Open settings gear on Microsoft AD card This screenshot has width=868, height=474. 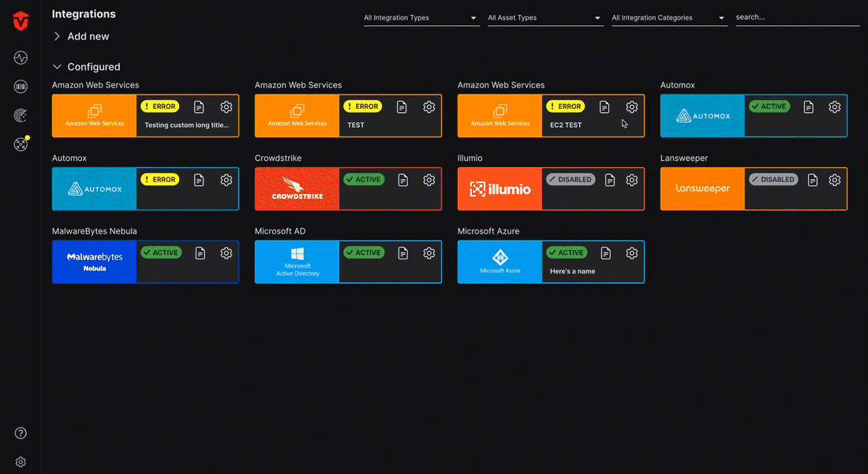[429, 252]
